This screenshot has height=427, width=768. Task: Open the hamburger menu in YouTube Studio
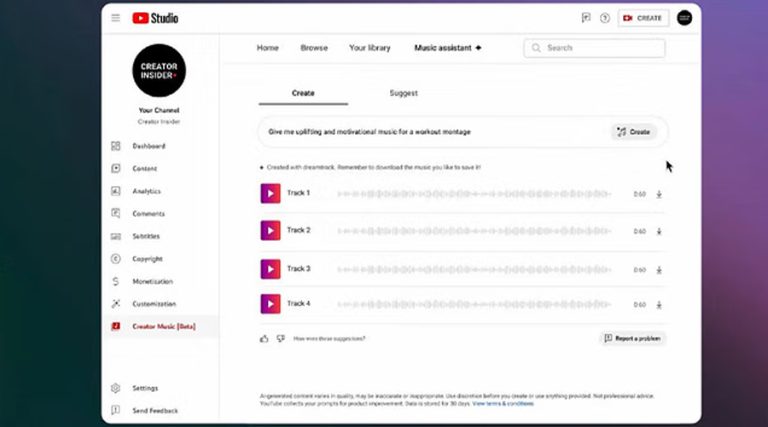(x=116, y=18)
